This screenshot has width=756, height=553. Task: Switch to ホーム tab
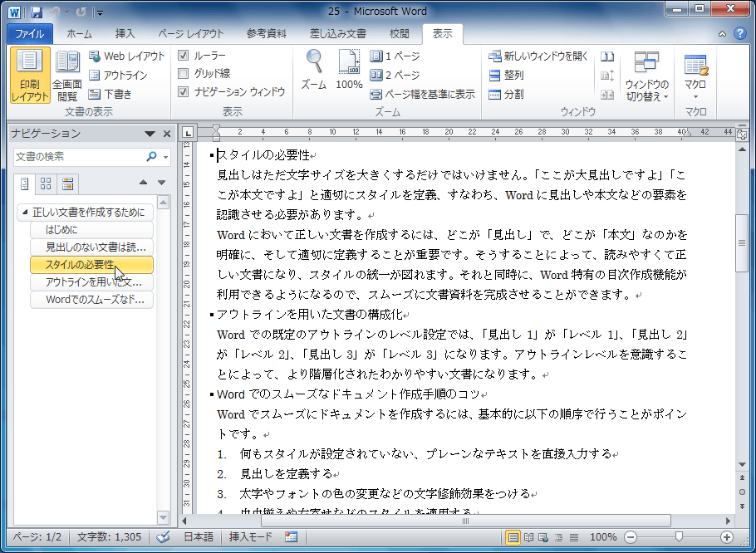click(79, 34)
